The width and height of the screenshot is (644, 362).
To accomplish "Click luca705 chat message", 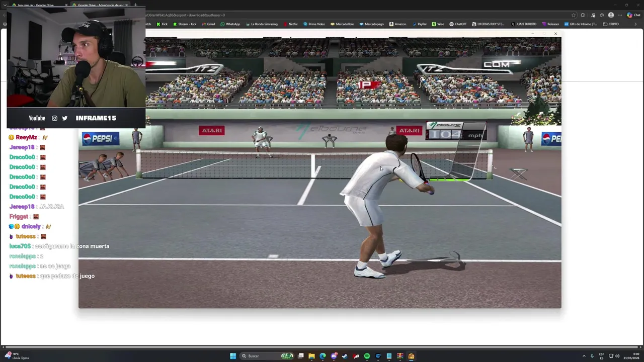I will coord(59,246).
